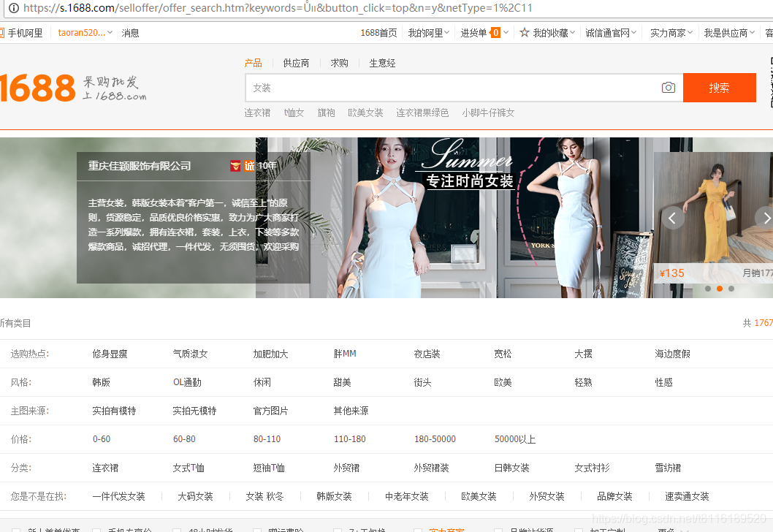773x532 pixels.
Task: Switch to the 供应商 tab
Action: (x=295, y=63)
